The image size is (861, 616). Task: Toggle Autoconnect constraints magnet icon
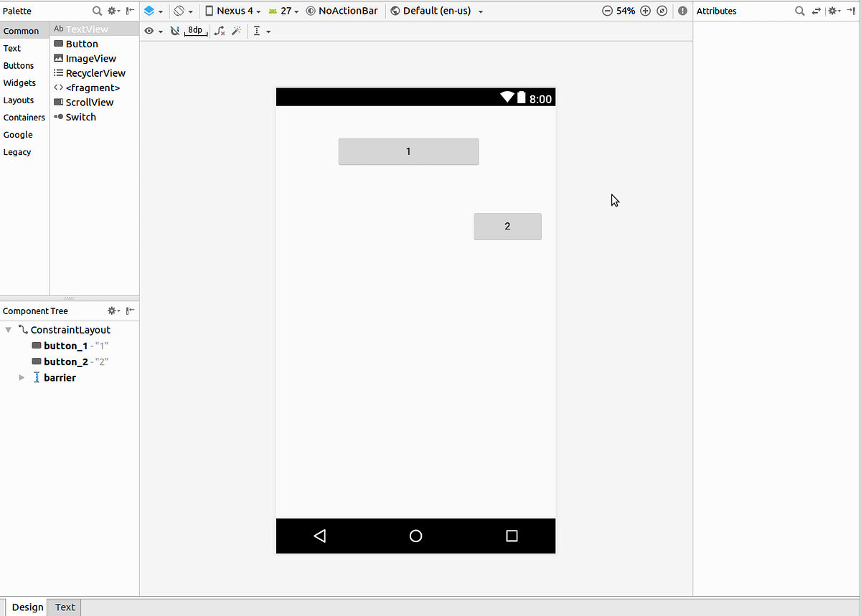coord(175,31)
